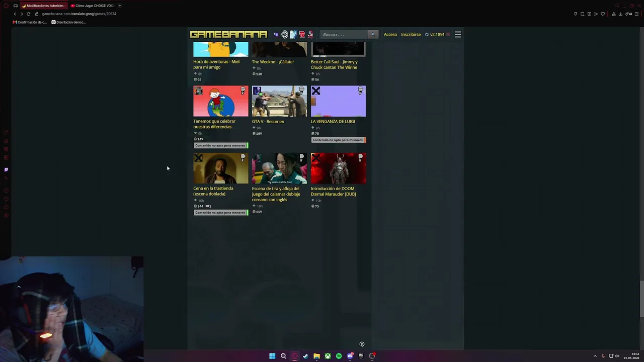
Task: Click the category icon on the GTA V thumbnail
Action: (301, 90)
